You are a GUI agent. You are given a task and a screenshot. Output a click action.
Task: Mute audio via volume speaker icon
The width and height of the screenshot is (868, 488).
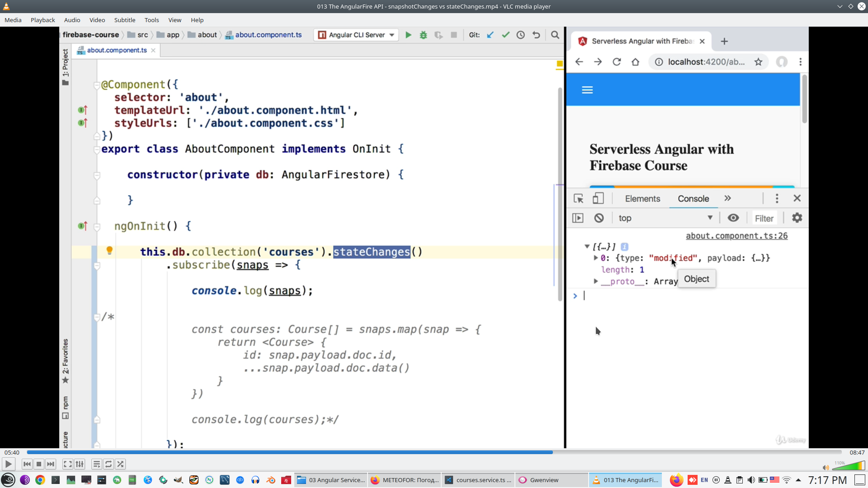click(826, 468)
